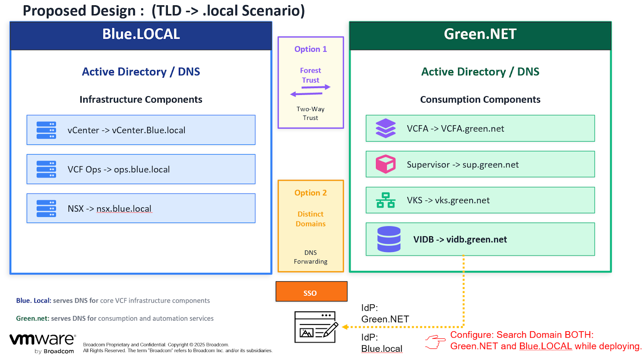This screenshot has width=644, height=359.
Task: Click the orange SSO button
Action: [x=311, y=292]
